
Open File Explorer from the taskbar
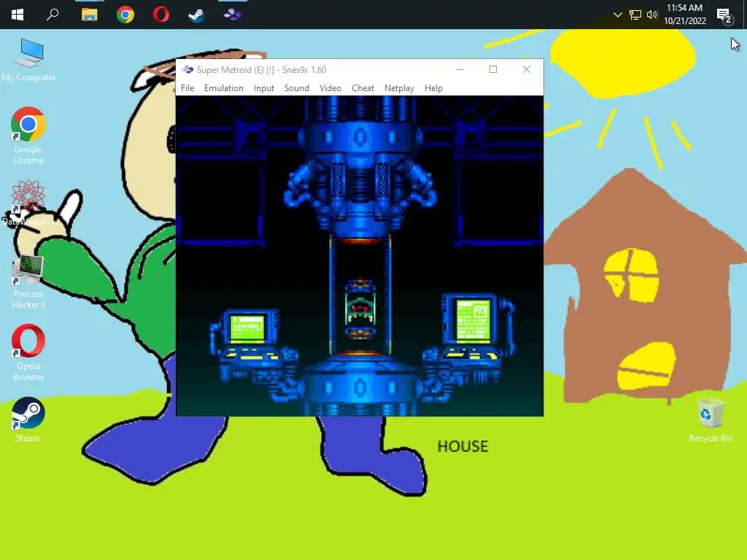click(89, 15)
